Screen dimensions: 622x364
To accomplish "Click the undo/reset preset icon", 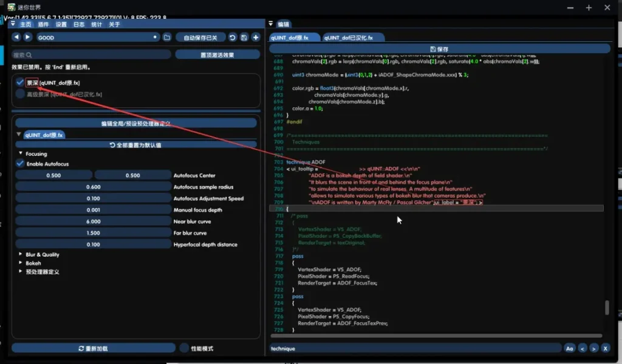I will [x=233, y=38].
